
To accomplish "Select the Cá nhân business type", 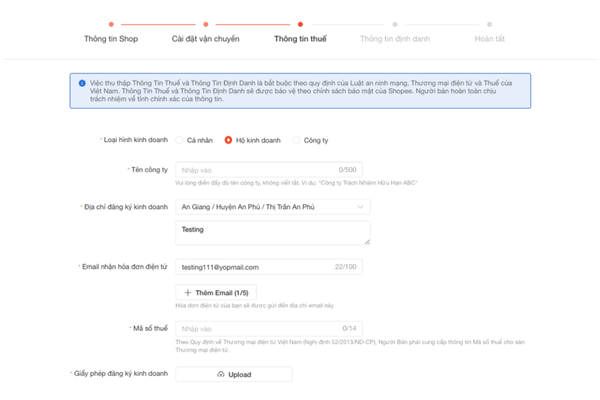I will click(x=179, y=140).
